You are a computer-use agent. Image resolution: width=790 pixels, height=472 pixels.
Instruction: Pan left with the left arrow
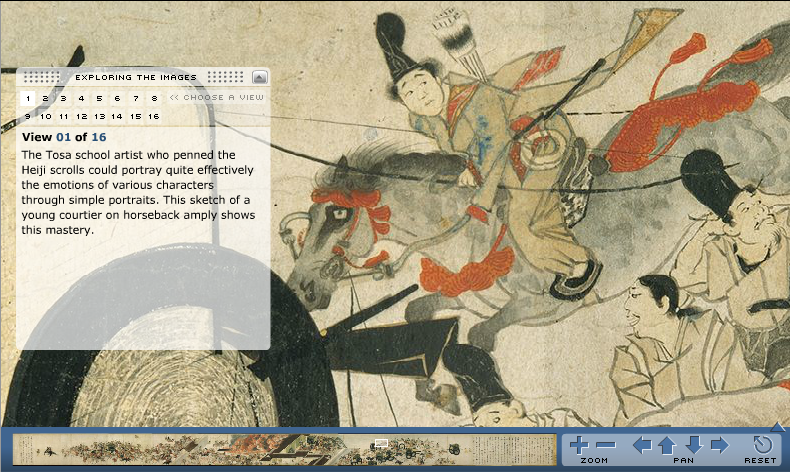[x=642, y=445]
